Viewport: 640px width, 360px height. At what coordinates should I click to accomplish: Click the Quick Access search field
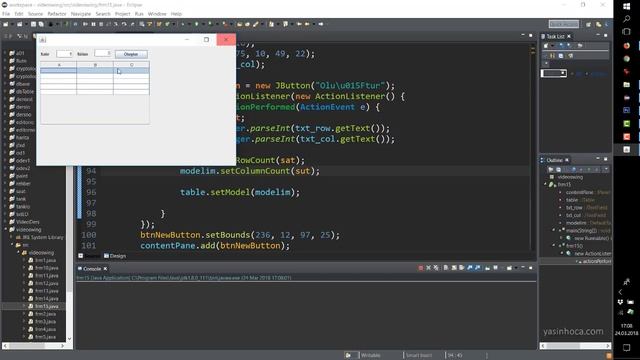coord(564,24)
